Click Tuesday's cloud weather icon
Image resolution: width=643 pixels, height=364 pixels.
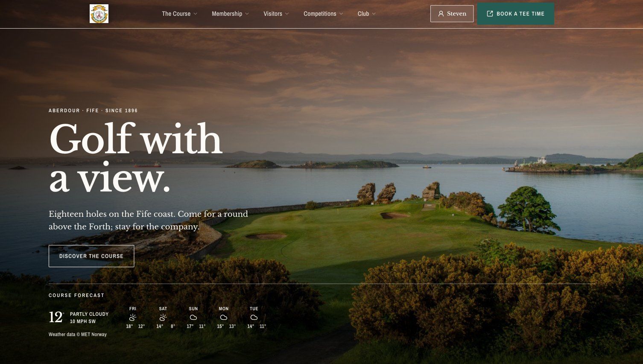click(x=254, y=317)
